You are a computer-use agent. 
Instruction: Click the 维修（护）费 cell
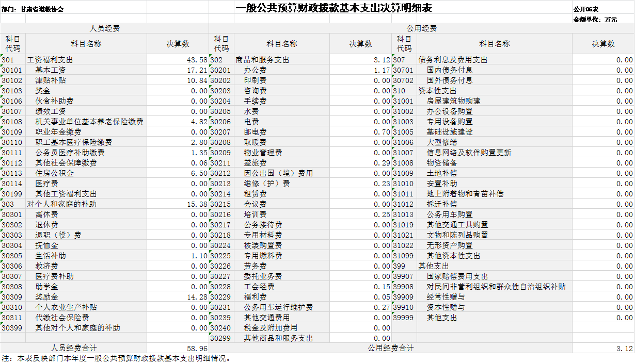click(x=282, y=184)
